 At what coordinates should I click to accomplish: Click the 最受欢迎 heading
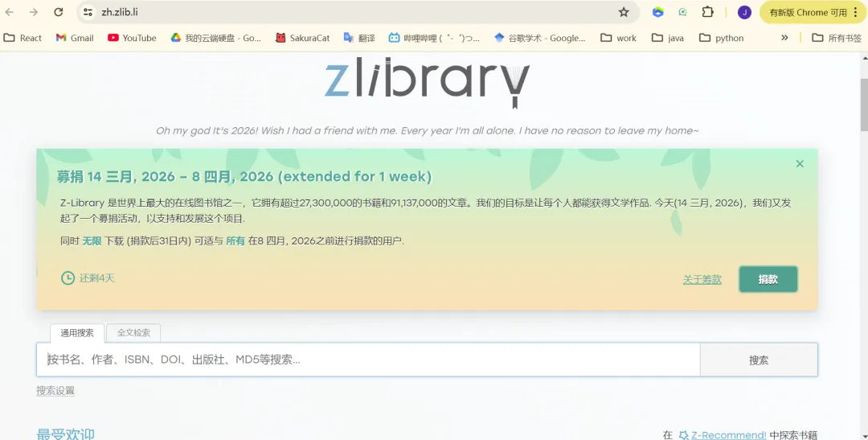[65, 434]
